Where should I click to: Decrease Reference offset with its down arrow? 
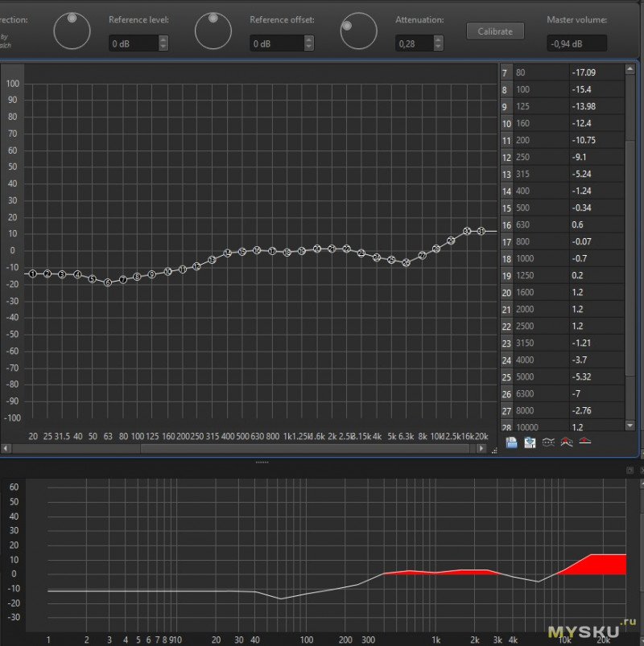tap(309, 47)
